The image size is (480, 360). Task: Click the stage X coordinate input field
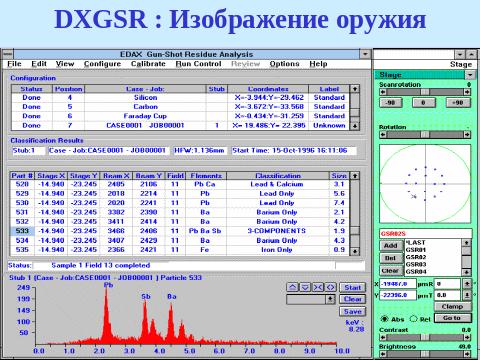[398, 284]
